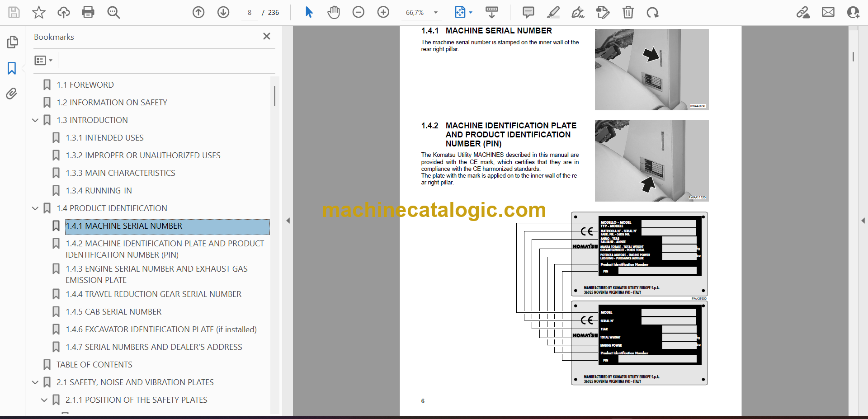Click the identification plate photo in page
Viewport: 868px width, 419px height.
point(651,161)
